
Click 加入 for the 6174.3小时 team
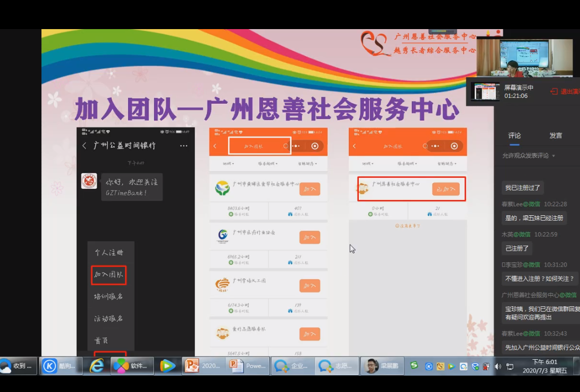tap(310, 286)
